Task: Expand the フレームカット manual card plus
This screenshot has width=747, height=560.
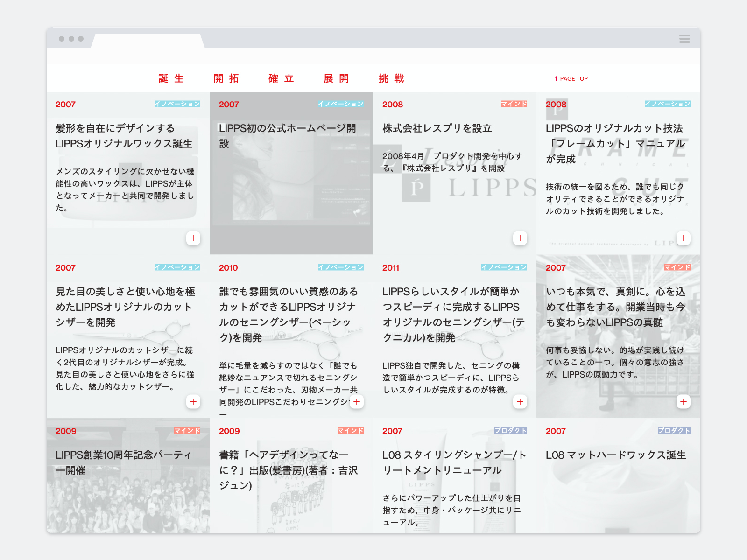Action: coord(684,238)
